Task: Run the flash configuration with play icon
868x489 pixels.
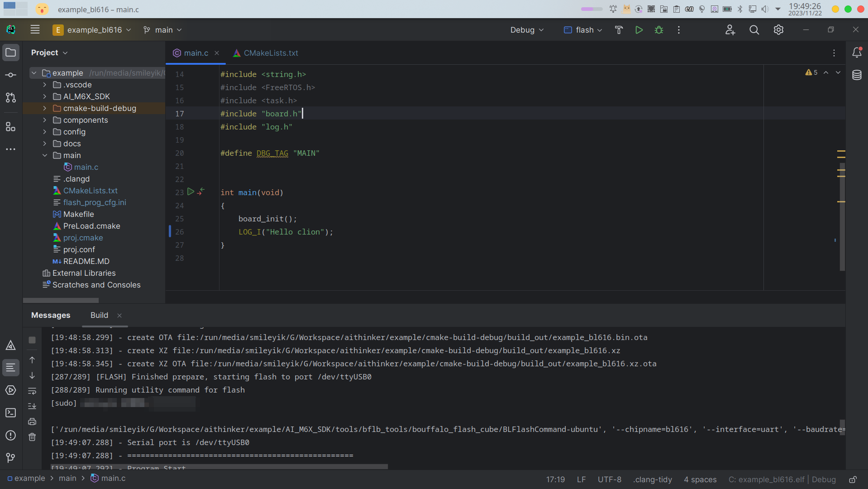Action: click(x=639, y=30)
